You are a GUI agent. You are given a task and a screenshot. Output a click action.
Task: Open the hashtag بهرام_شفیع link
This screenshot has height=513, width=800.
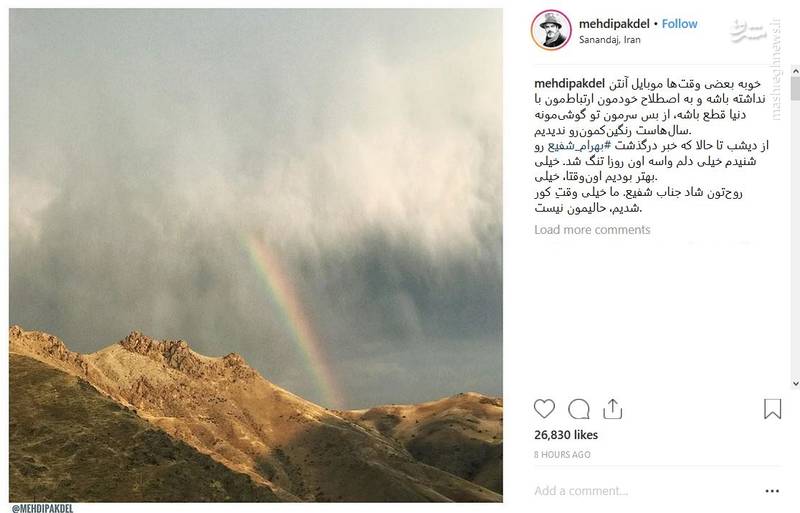[x=579, y=145]
